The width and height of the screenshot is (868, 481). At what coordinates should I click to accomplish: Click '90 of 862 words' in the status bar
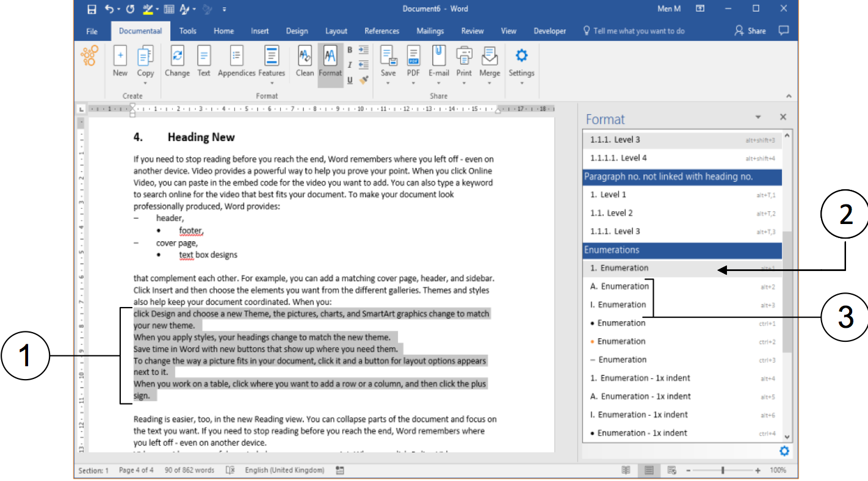click(189, 471)
